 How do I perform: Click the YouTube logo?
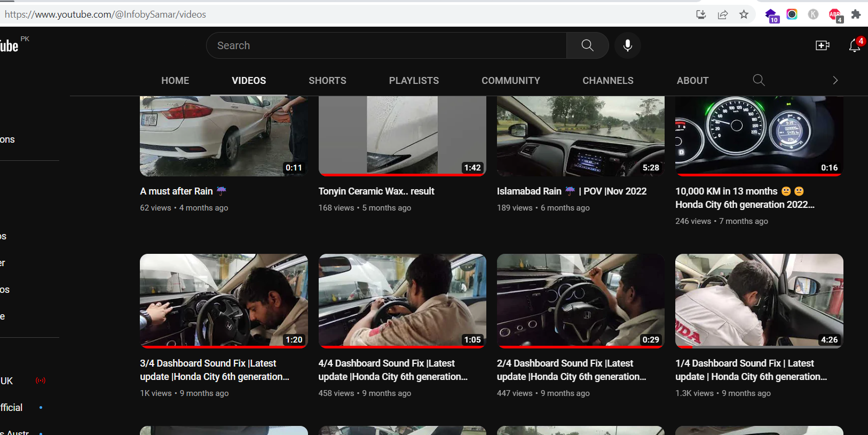tap(9, 46)
